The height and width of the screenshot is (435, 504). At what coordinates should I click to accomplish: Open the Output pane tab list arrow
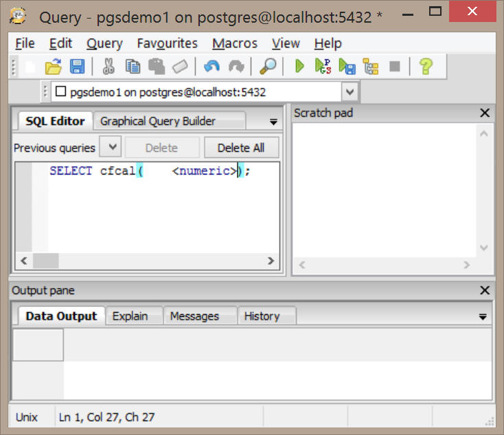tap(483, 317)
